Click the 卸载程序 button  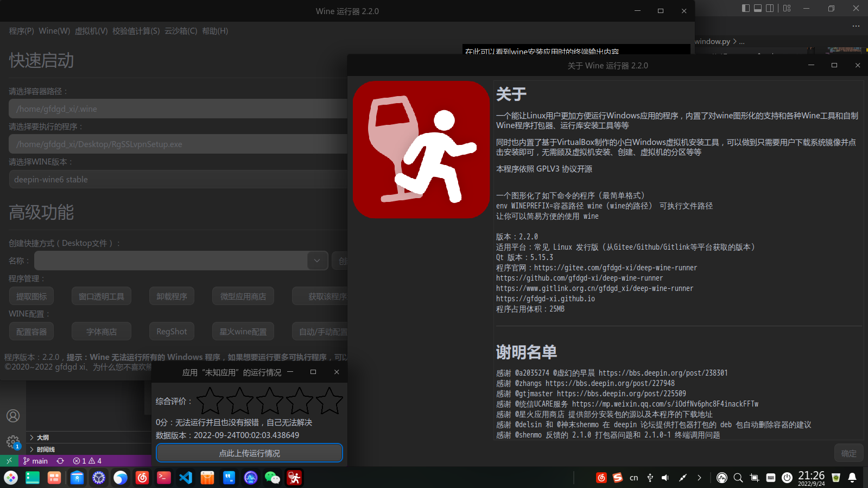point(172,296)
